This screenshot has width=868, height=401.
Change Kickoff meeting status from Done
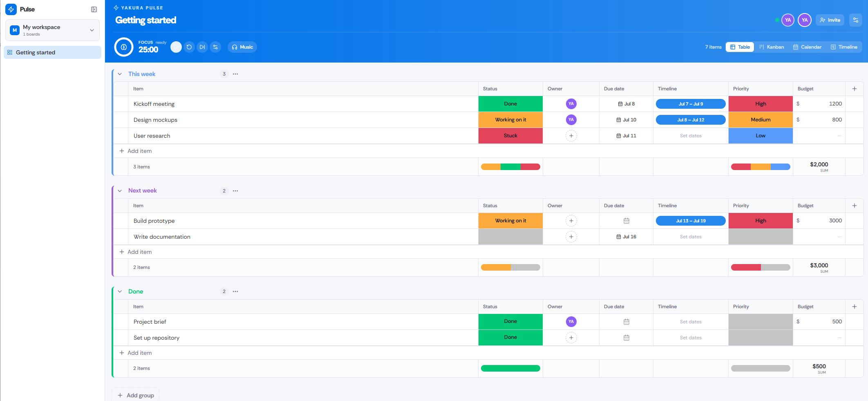click(x=510, y=104)
